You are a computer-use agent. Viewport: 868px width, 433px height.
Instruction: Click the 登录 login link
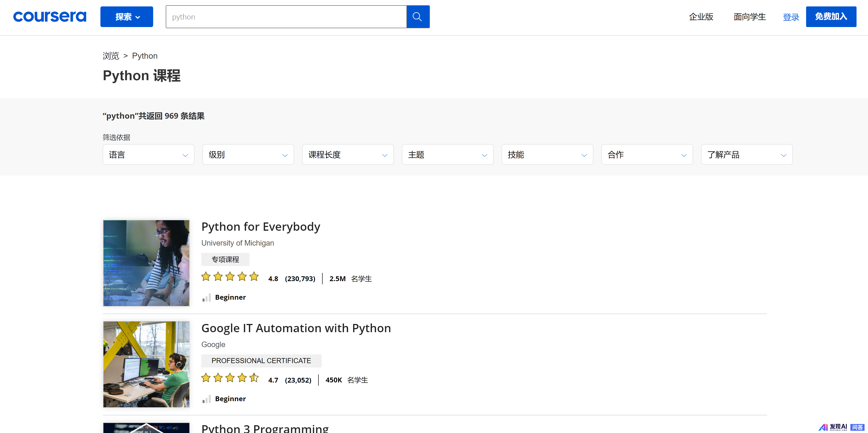[x=791, y=17]
